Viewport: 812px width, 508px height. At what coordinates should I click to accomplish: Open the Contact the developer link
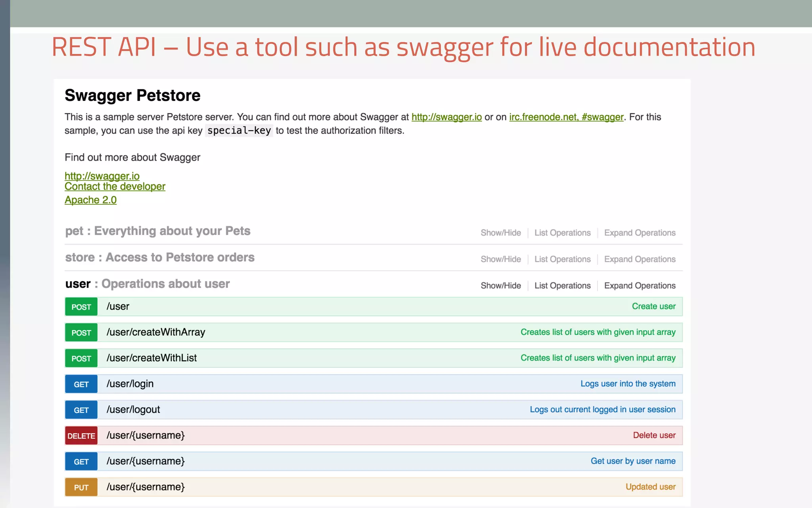click(115, 187)
